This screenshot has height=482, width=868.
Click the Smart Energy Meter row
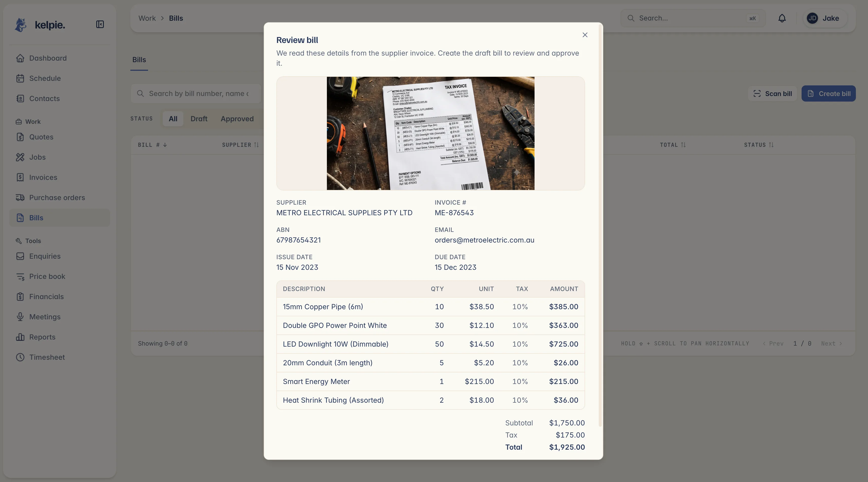430,382
